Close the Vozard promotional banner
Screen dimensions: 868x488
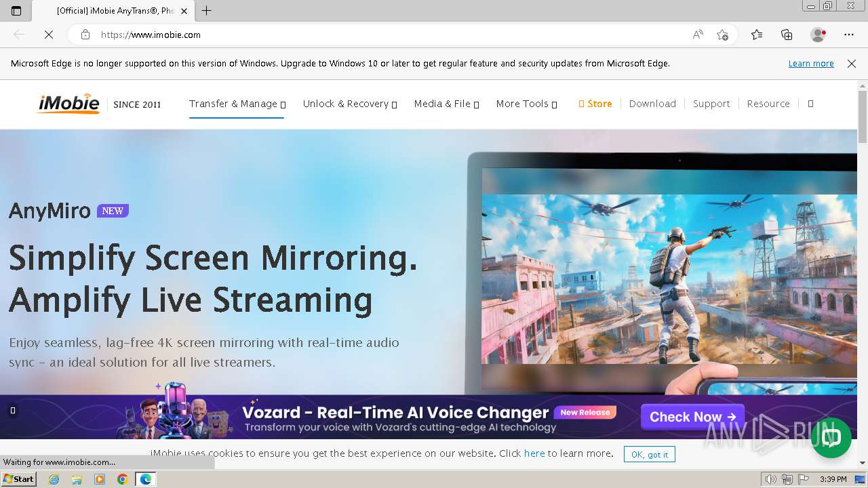[13, 410]
